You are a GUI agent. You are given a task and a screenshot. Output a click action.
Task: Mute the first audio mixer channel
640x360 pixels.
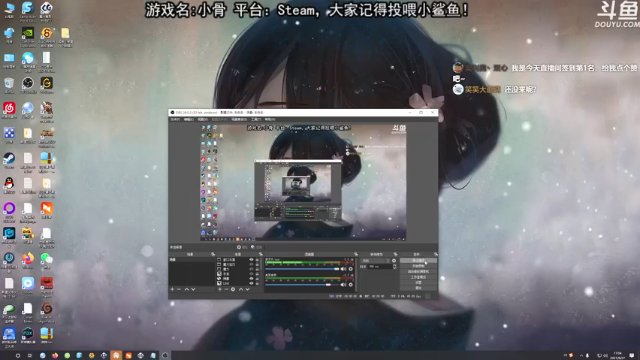click(343, 269)
